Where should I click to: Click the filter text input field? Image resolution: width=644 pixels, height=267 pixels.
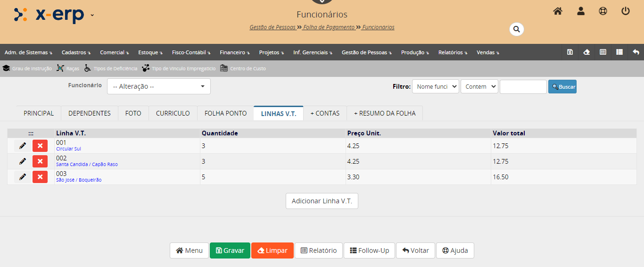tap(523, 87)
